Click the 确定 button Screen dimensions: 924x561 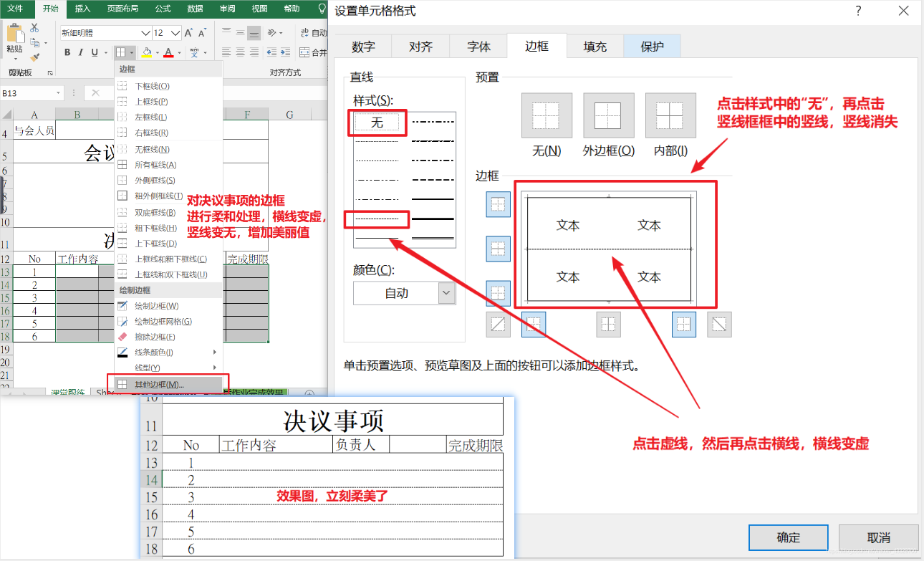789,537
